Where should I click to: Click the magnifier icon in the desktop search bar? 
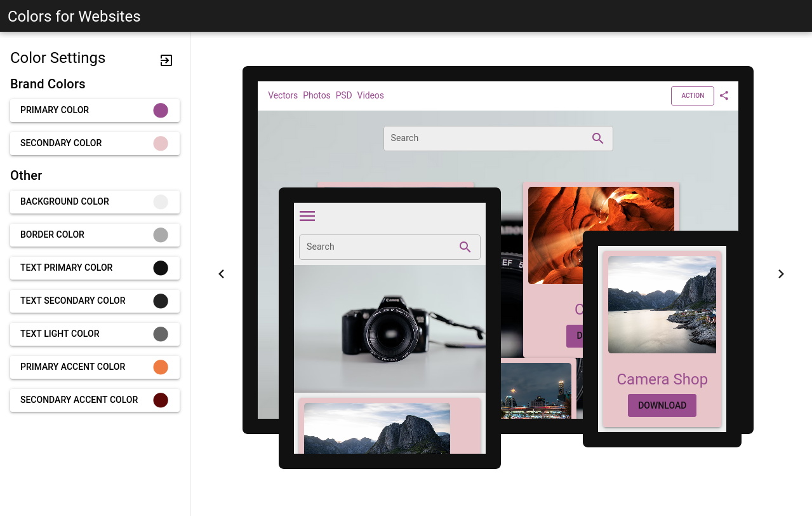[597, 138]
